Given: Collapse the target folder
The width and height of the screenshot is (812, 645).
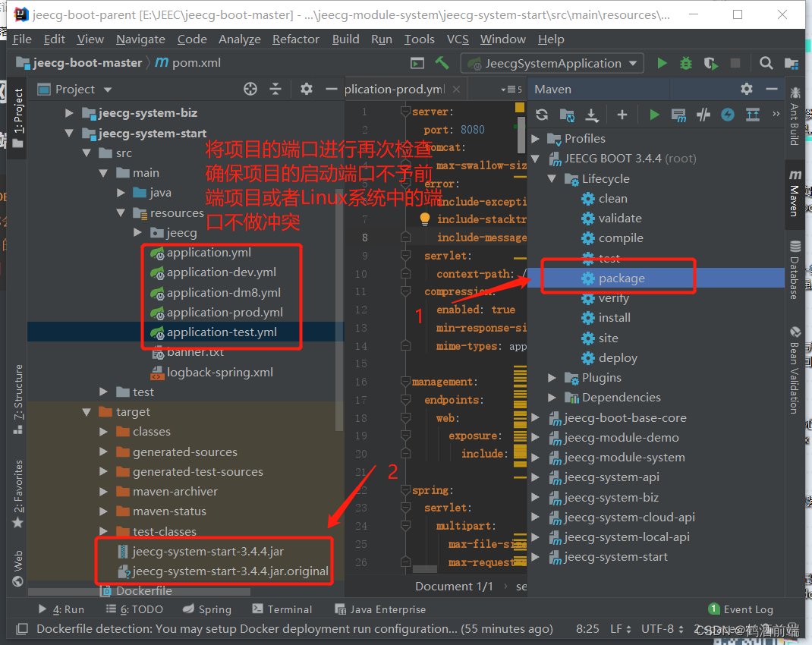Looking at the screenshot, I should point(87,411).
